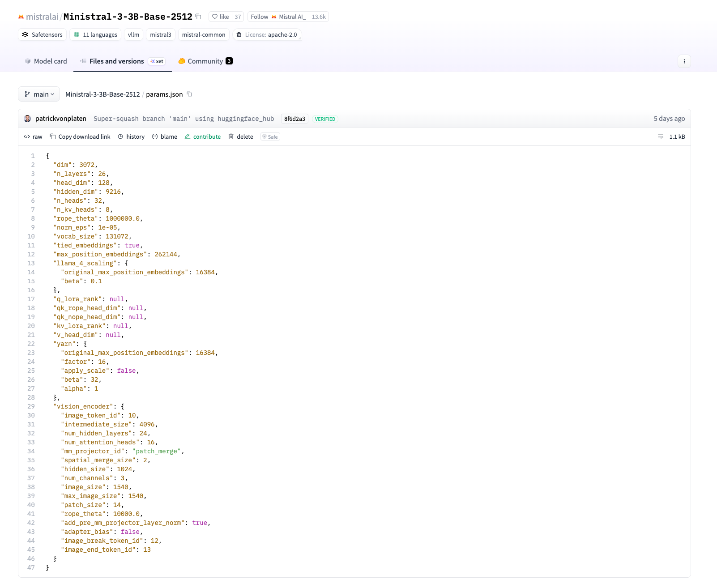Open patrickvonplaten's profile
The image size is (717, 588).
pos(61,119)
